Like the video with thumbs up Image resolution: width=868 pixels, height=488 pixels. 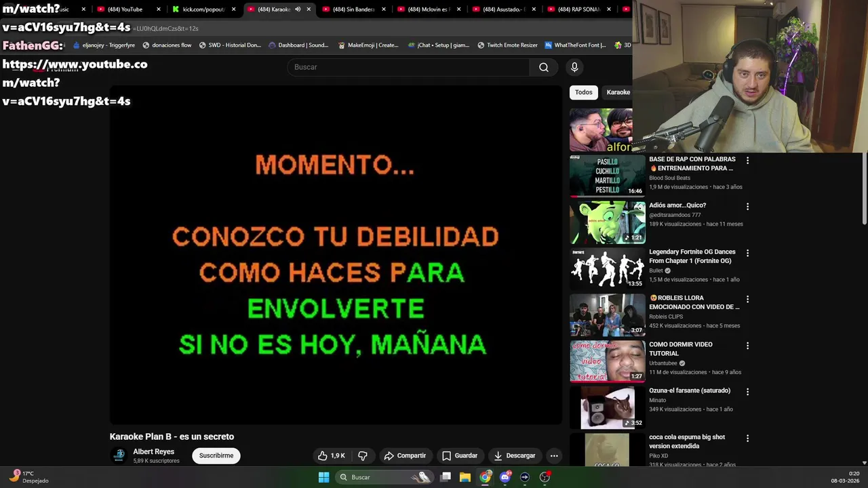332,455
